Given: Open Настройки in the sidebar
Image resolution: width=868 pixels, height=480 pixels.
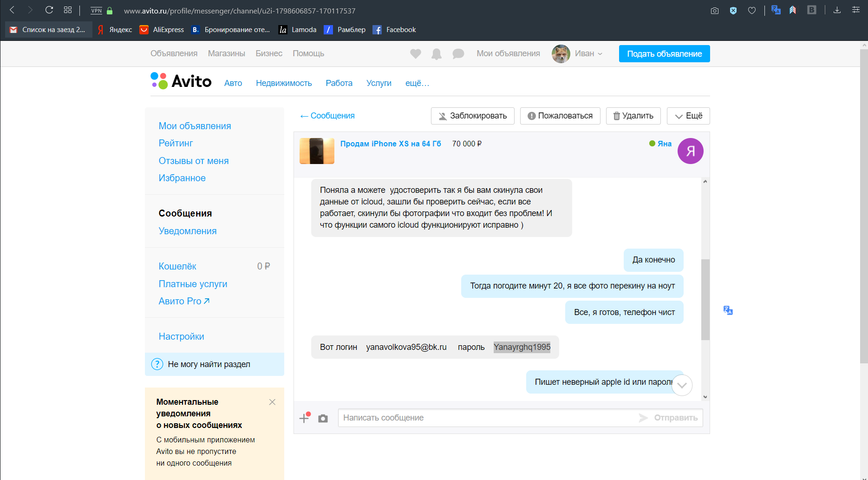Looking at the screenshot, I should click(x=181, y=336).
